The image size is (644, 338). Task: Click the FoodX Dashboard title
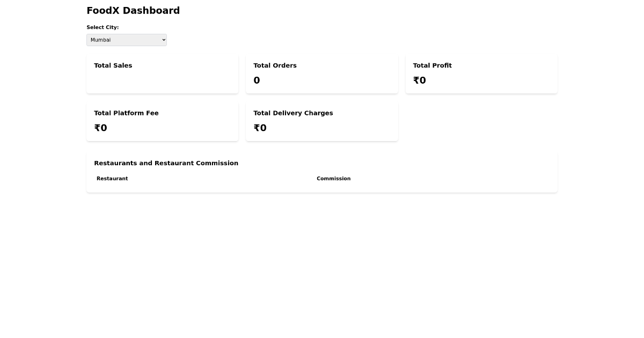[x=133, y=10]
